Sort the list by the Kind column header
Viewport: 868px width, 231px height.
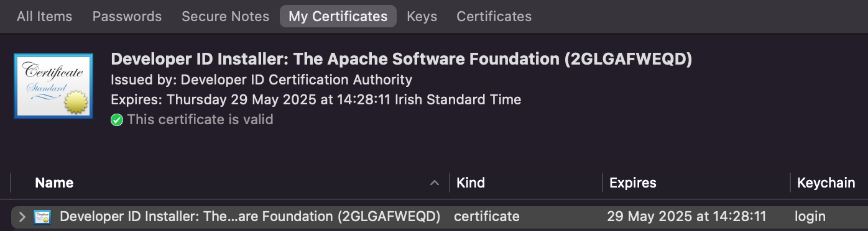[x=471, y=183]
